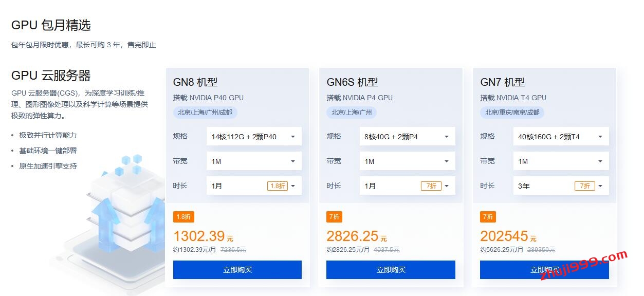644x296 pixels.
Task: Expand the GN6S 时长 dropdown
Action: tap(407, 186)
